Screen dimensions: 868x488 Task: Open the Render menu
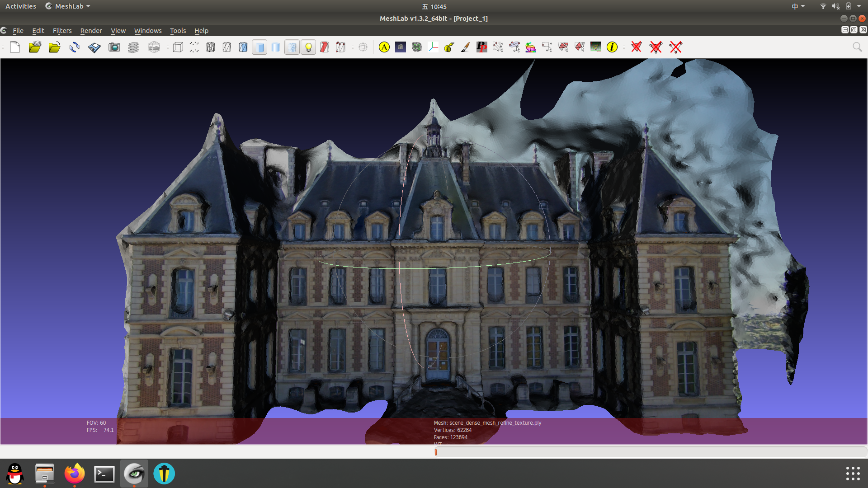(91, 31)
